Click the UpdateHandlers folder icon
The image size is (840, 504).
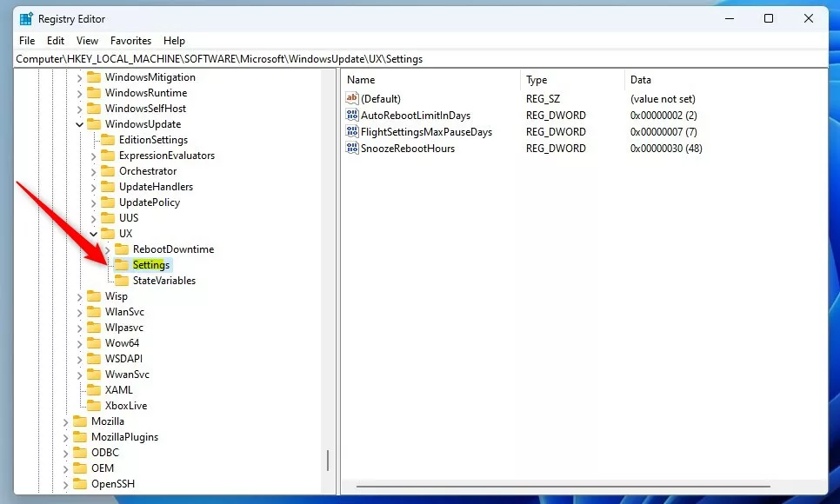coord(108,186)
